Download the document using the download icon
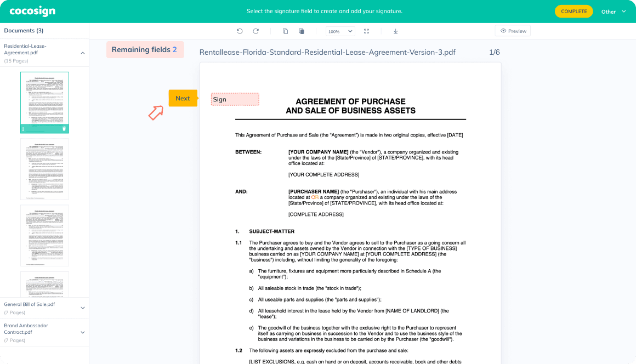Screen dimensions: 636x364 click(x=395, y=31)
